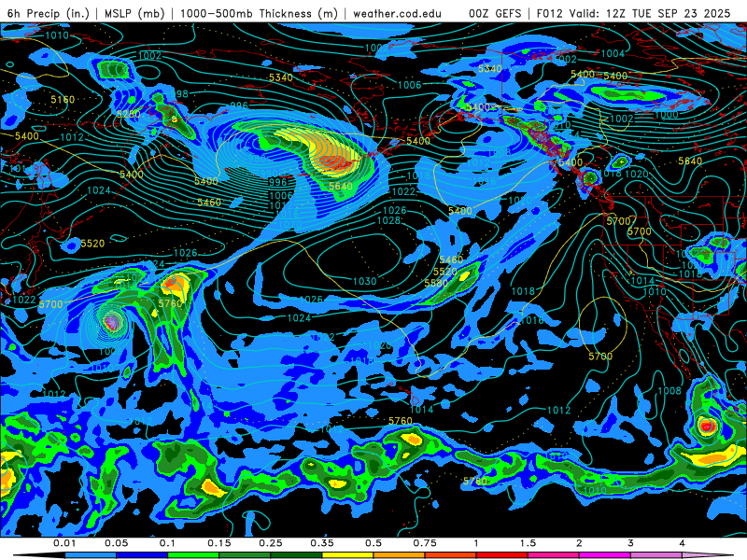Screen dimensions: 747x560
Task: Pick the dark blue 0.05–0.1 legend swatch
Action: [x=142, y=555]
